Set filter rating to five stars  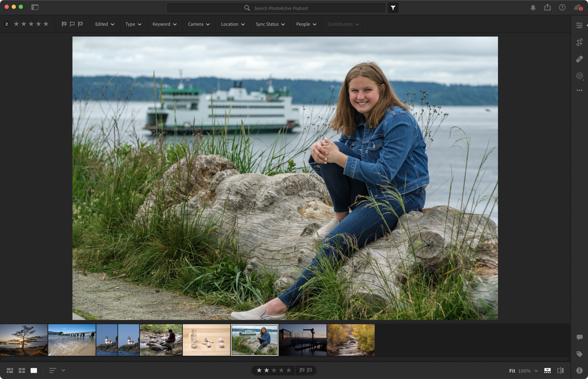tap(46, 24)
